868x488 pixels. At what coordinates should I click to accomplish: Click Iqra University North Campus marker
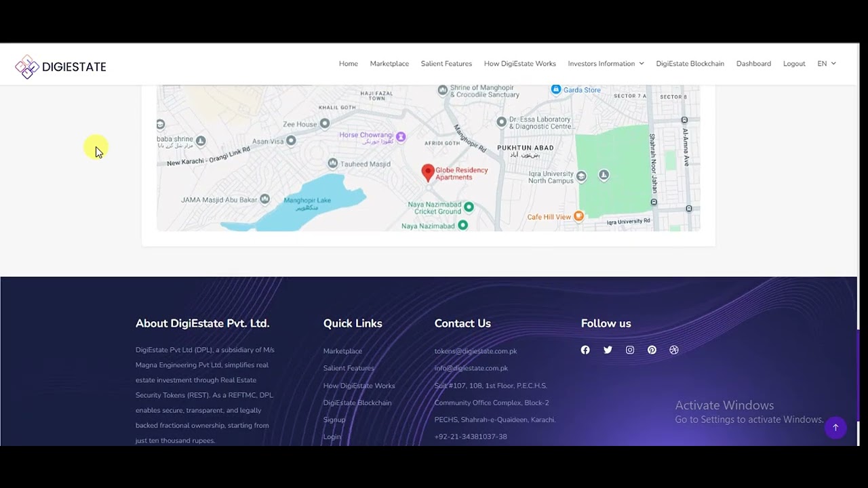(x=581, y=176)
